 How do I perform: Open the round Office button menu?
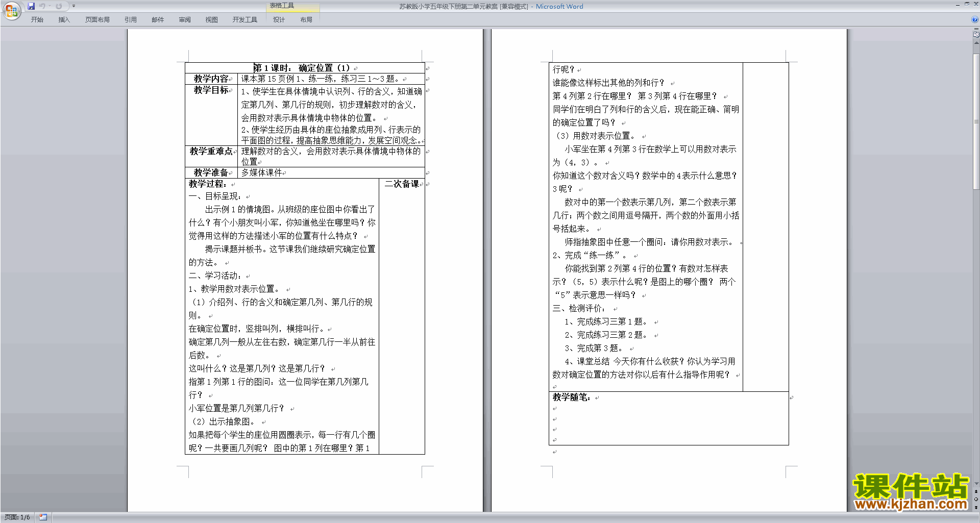click(x=11, y=10)
